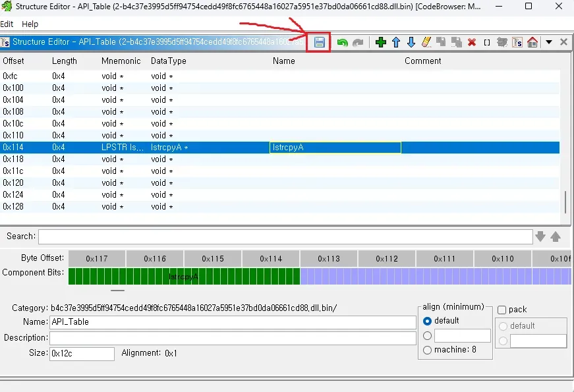Click the Name column header
574x392 pixels.
coord(284,61)
